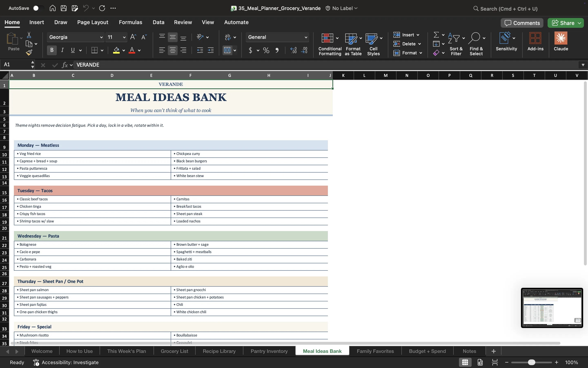Viewport: 588px width, 368px height.
Task: Click the Save icon in title bar
Action: tap(64, 8)
